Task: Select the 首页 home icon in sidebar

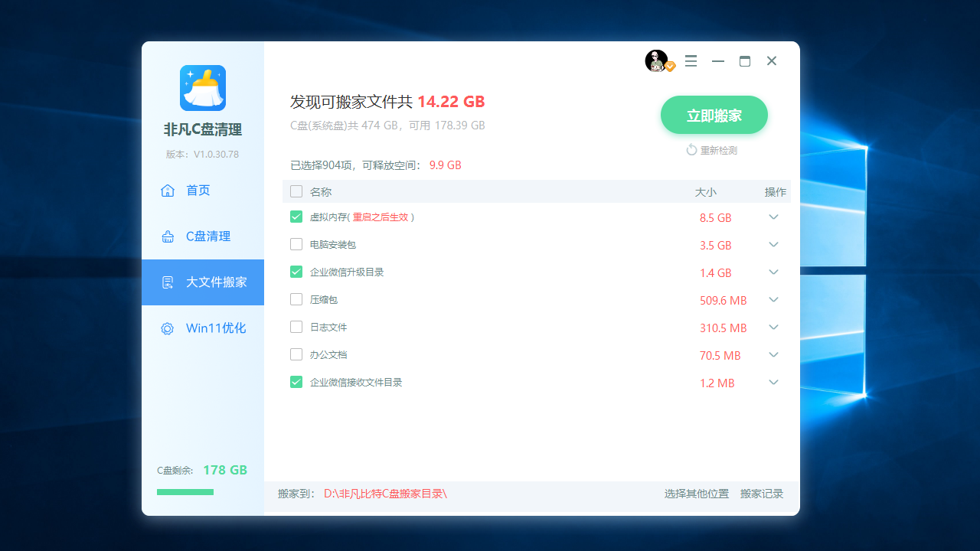Action: [167, 190]
